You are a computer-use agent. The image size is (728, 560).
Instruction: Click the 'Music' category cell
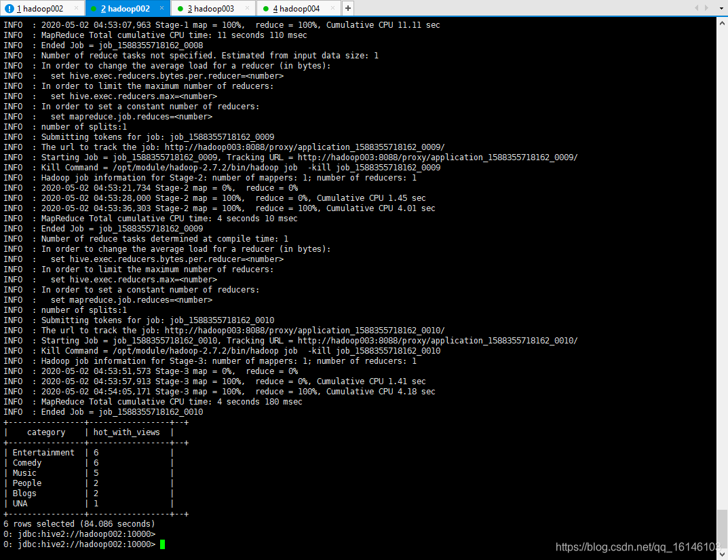click(24, 473)
